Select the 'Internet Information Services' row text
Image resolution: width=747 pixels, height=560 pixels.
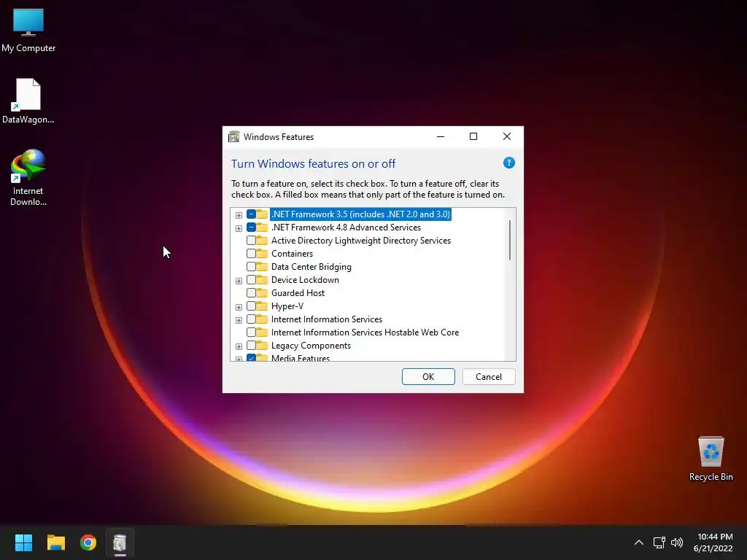point(326,319)
